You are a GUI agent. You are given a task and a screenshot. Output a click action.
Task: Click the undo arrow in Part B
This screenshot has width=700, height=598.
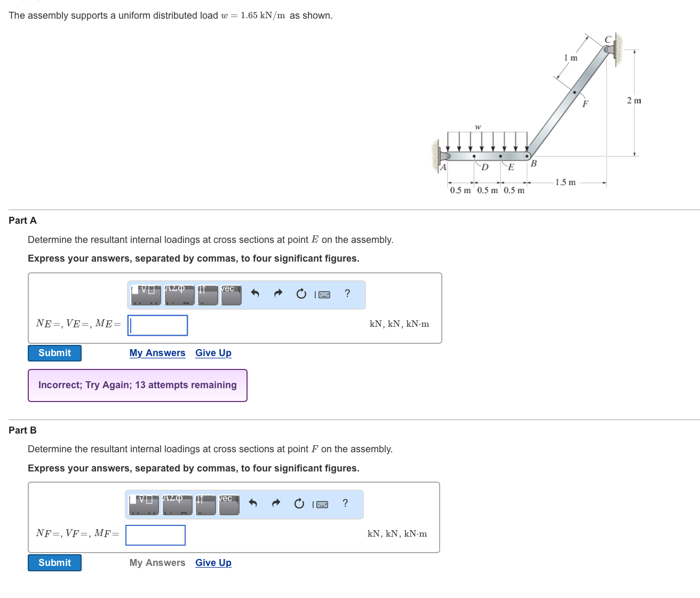point(253,503)
